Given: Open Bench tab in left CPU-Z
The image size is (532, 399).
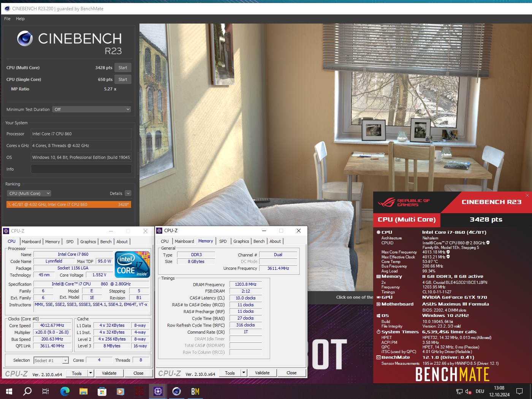Looking at the screenshot, I should point(106,242).
